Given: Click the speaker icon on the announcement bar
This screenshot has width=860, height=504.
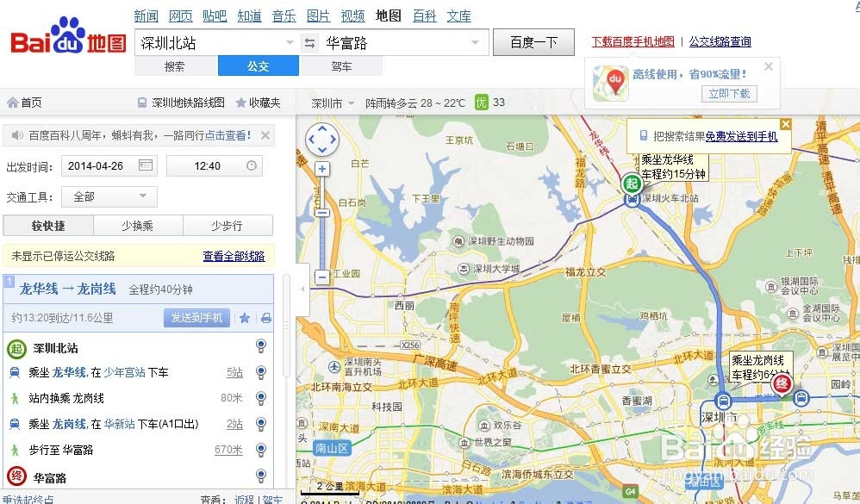Looking at the screenshot, I should [x=18, y=135].
